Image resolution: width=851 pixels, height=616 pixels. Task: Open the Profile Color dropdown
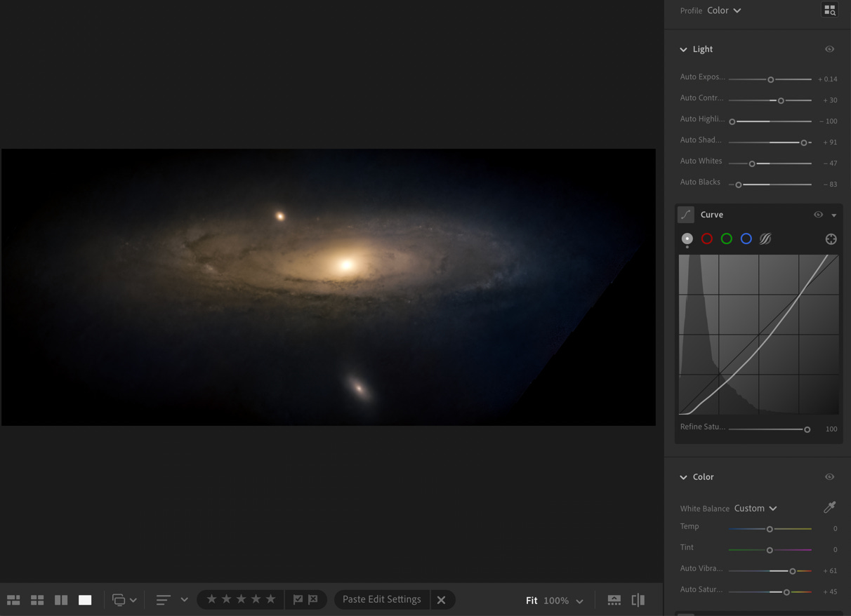point(724,11)
